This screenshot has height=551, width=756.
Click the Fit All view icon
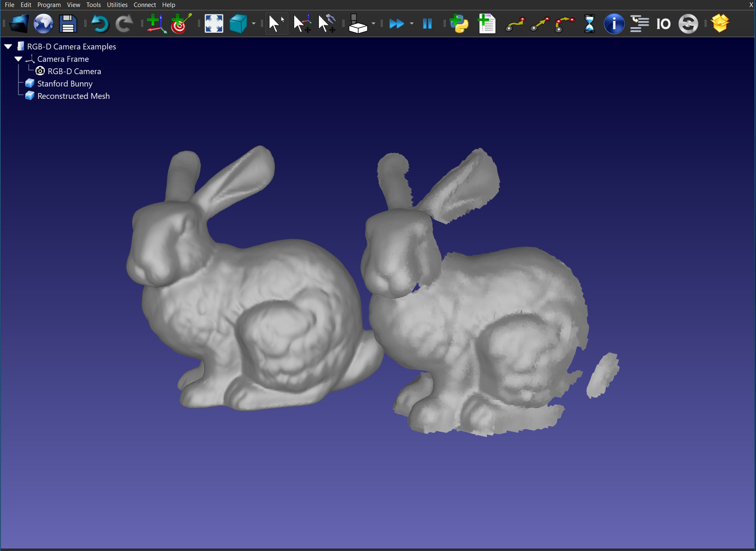(x=213, y=23)
